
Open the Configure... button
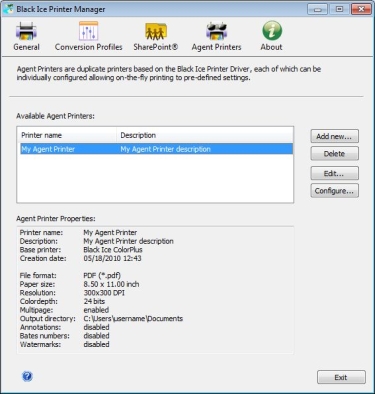334,191
